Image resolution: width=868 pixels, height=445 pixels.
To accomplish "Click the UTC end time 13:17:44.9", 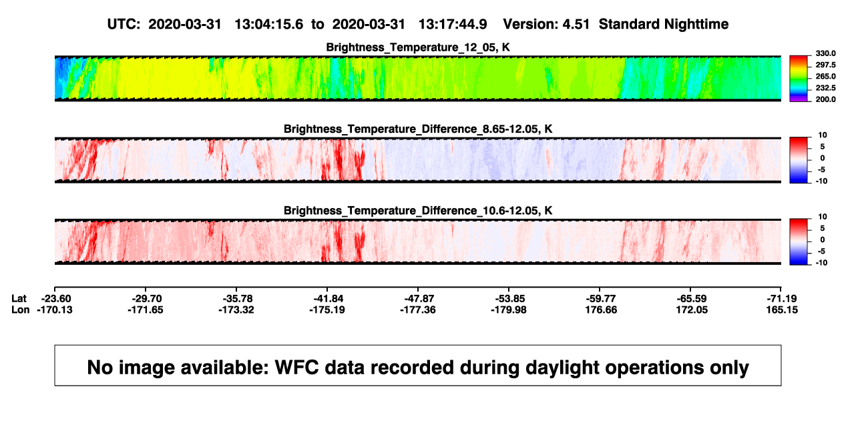I will click(453, 24).
